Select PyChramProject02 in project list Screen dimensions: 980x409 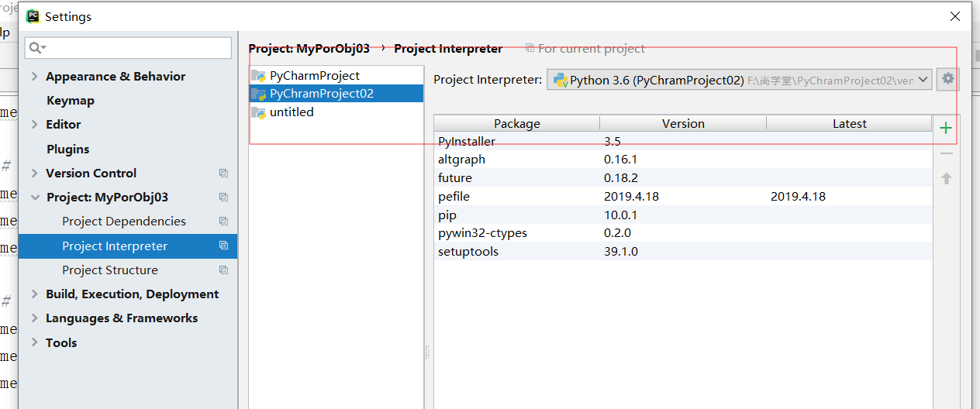(x=336, y=94)
